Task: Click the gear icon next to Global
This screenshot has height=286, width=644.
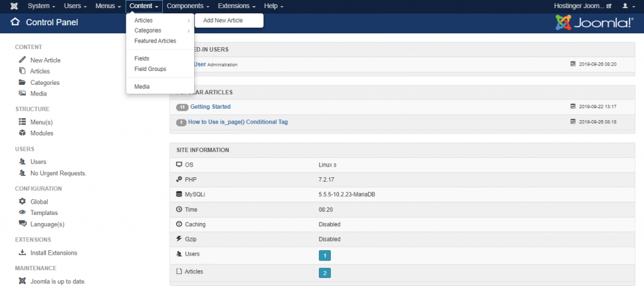Action: [22, 202]
